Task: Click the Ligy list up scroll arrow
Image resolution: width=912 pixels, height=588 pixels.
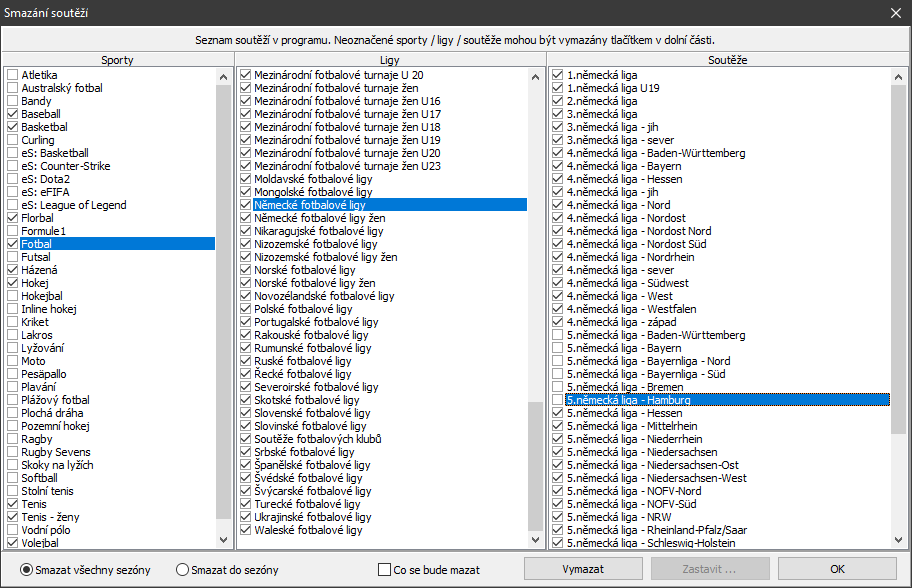Action: point(535,75)
